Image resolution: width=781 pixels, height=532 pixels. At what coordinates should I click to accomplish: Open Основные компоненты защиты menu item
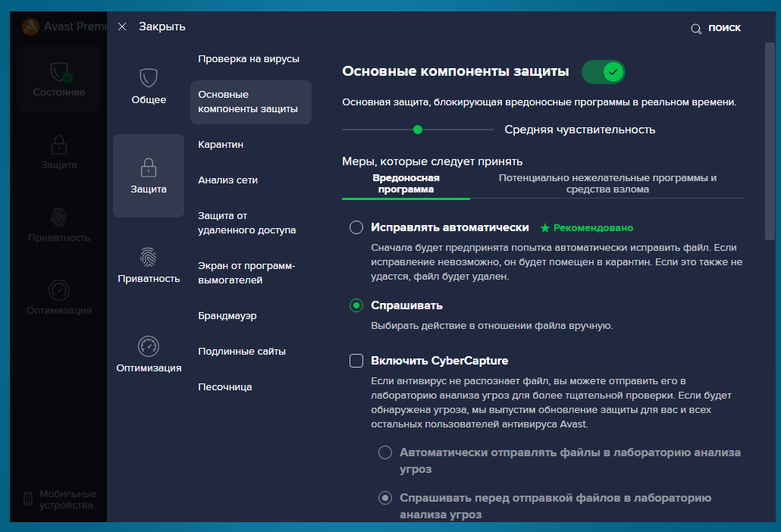tap(250, 102)
